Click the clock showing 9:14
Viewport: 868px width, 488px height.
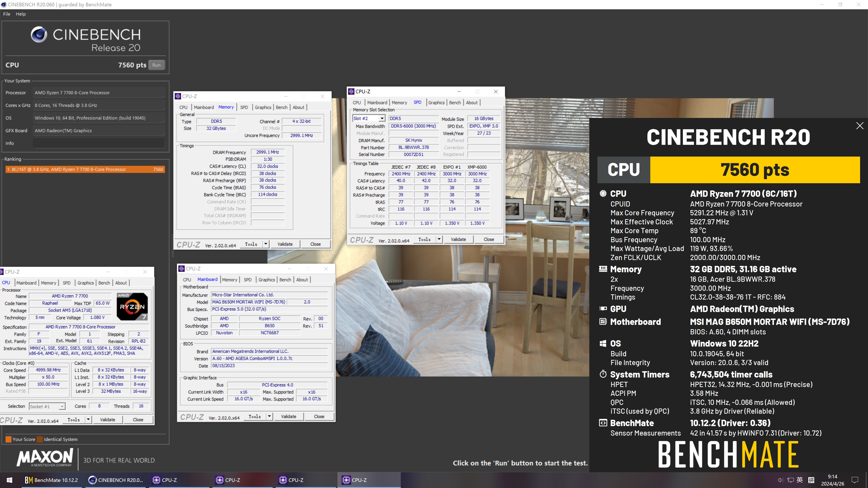point(832,476)
